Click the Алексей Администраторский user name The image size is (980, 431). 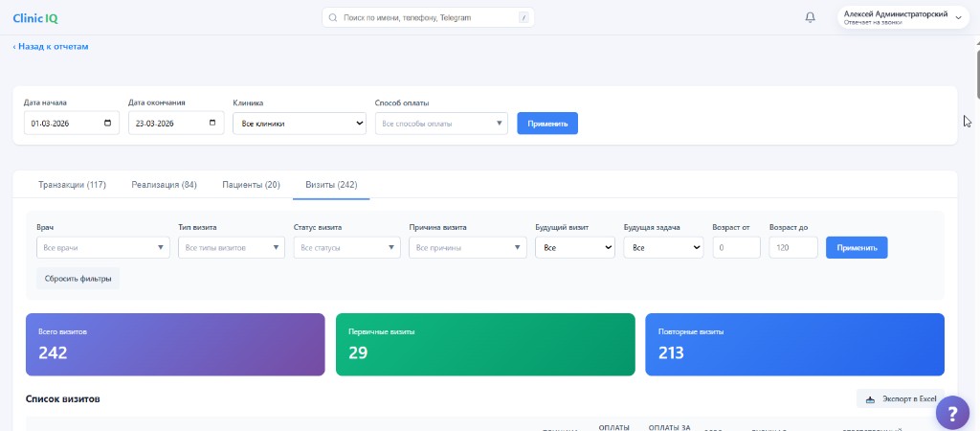point(895,13)
